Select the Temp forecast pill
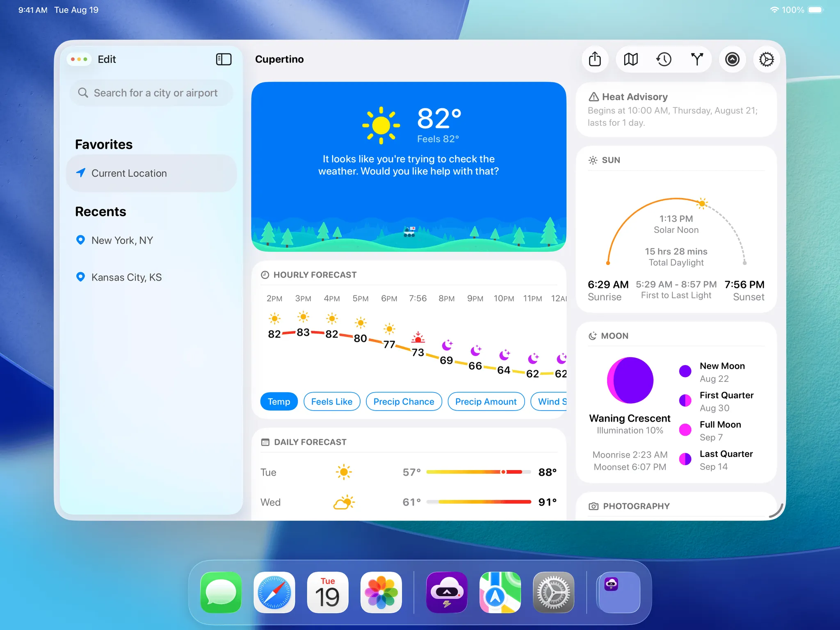This screenshot has height=630, width=840. (x=278, y=402)
